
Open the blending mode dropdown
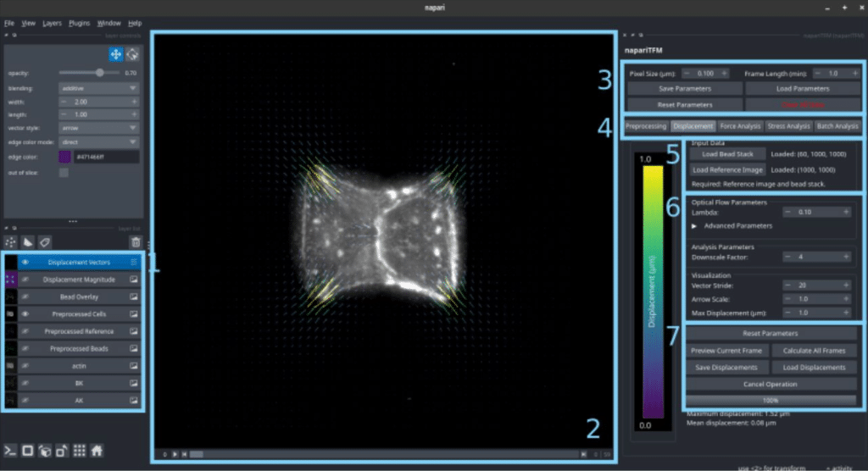pyautogui.click(x=98, y=86)
